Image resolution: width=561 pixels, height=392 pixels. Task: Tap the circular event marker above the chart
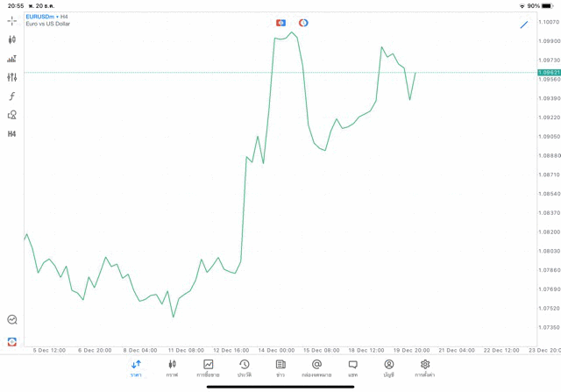303,23
